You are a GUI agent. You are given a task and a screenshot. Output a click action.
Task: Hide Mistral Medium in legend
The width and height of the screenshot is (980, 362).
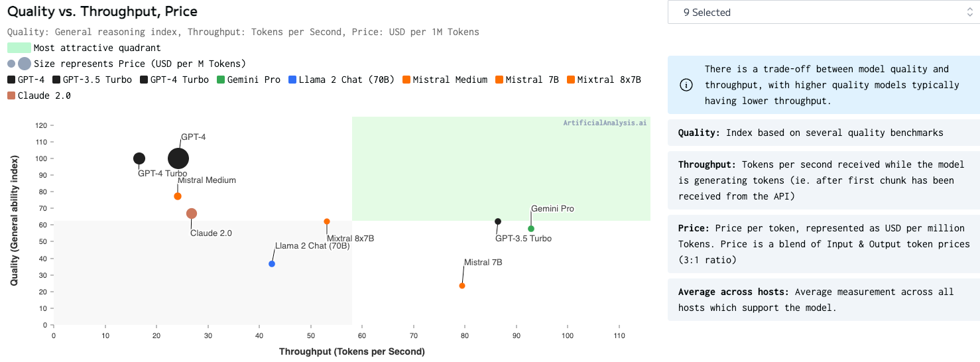(443, 80)
